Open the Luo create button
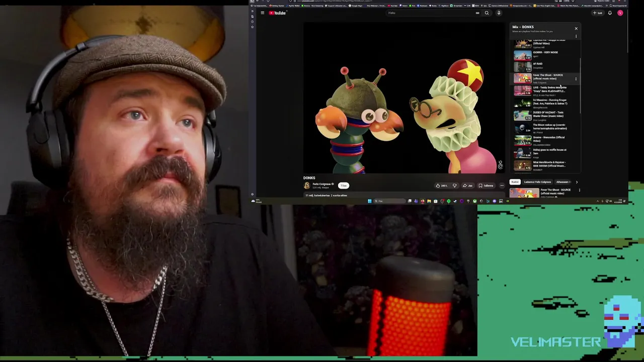The width and height of the screenshot is (644, 362). (x=598, y=13)
